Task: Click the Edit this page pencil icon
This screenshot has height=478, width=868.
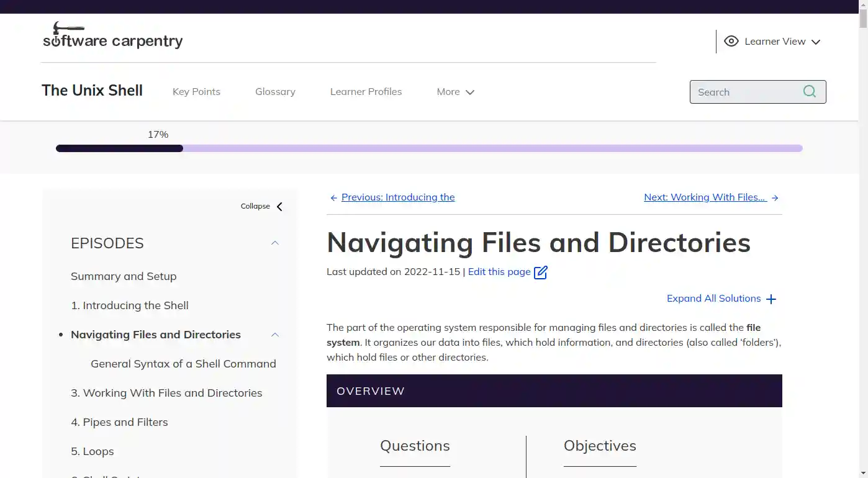Action: pyautogui.click(x=541, y=272)
